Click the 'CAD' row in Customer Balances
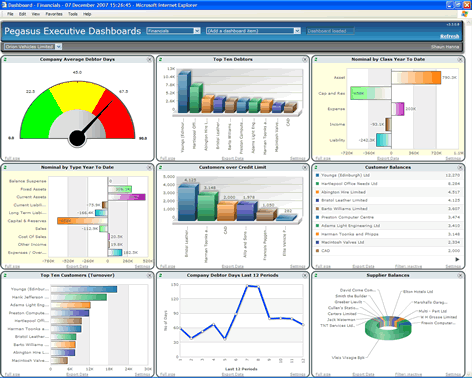 tap(388, 251)
